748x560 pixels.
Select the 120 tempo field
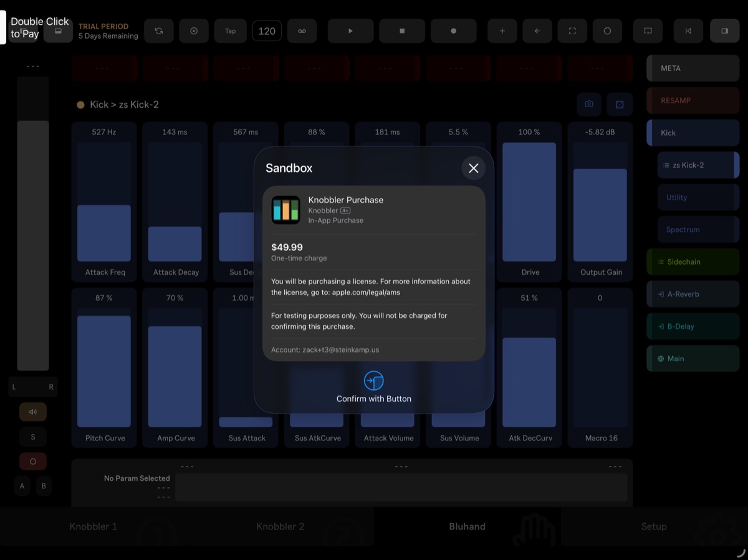267,31
